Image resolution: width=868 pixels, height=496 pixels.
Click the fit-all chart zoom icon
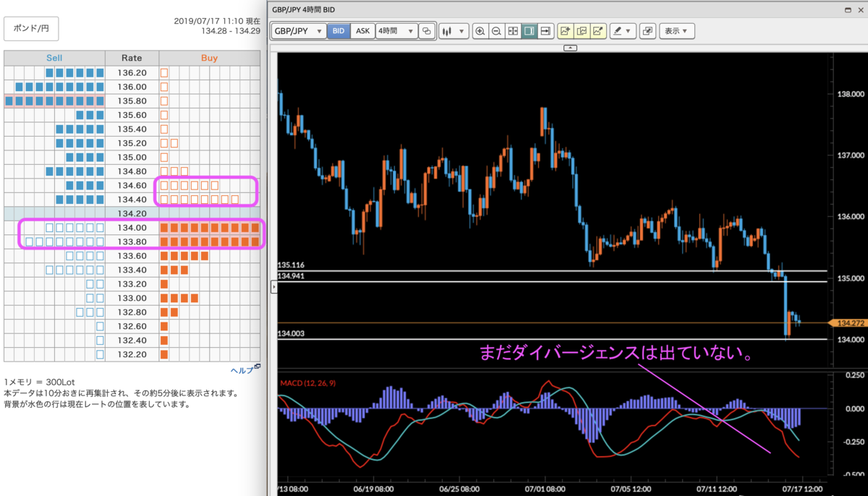click(513, 31)
